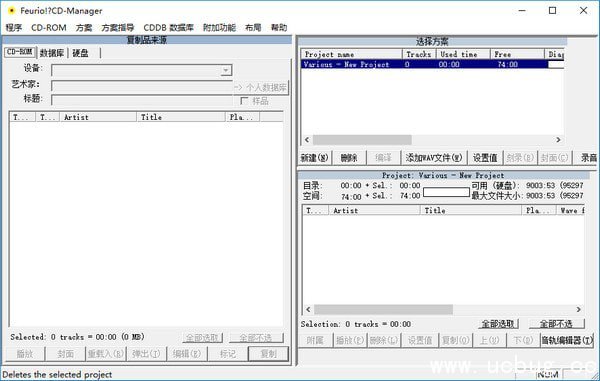The height and width of the screenshot is (381, 600).
Task: Click the project 编辑 button
Action: [383, 158]
